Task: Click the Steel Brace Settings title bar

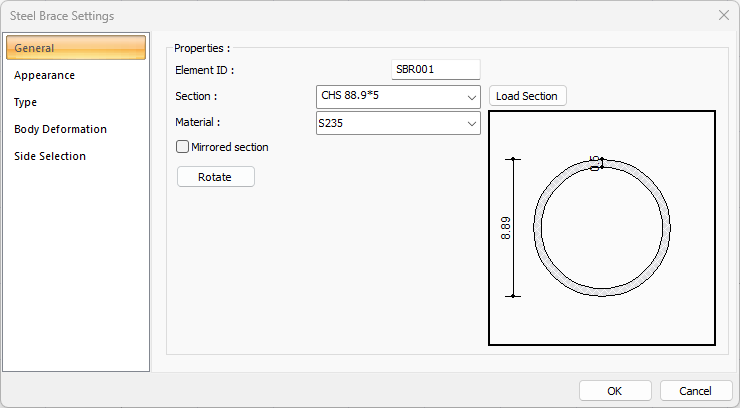Action: coord(300,15)
